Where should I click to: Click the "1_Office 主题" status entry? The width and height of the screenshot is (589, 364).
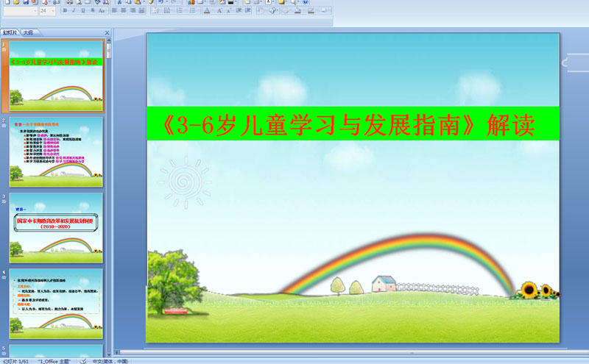coord(54,361)
